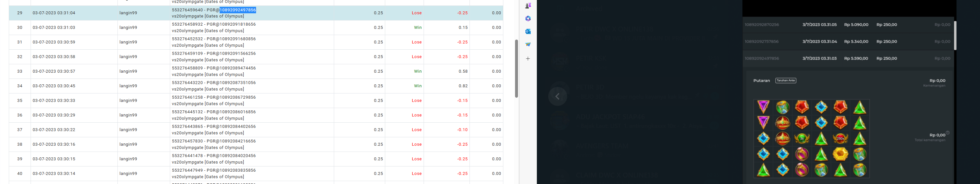Click win amount 0.82 in row 34
The width and height of the screenshot is (980, 184).
click(x=463, y=86)
